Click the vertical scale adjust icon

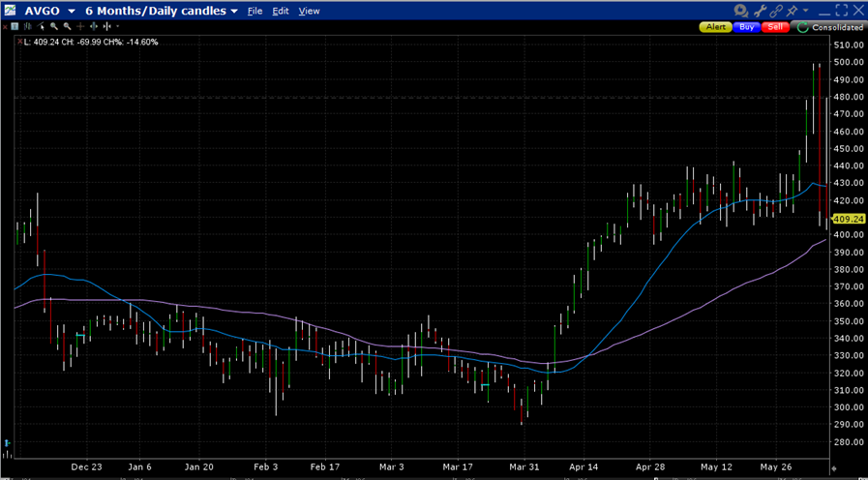coord(94,26)
